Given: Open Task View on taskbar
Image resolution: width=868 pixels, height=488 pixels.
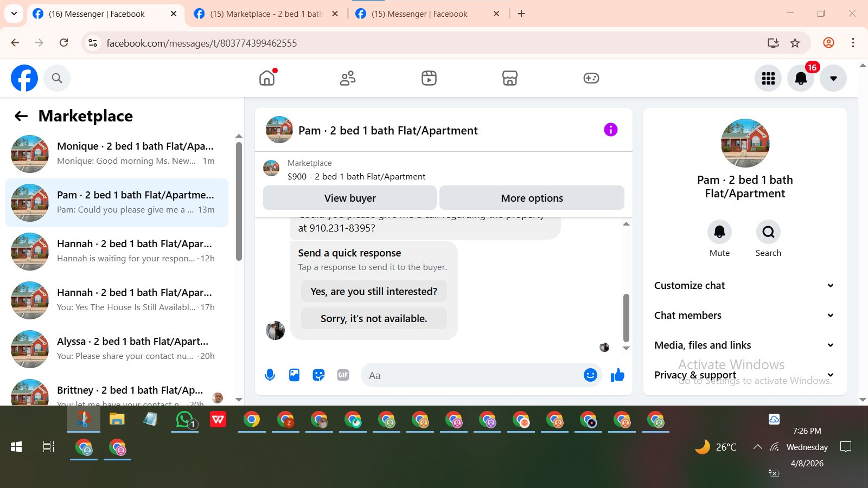Looking at the screenshot, I should [49, 447].
